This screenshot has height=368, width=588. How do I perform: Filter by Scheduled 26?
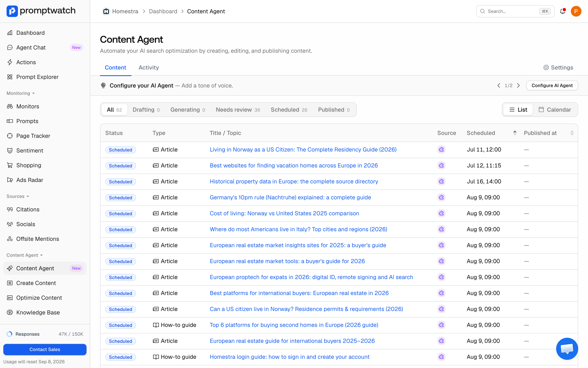click(289, 110)
